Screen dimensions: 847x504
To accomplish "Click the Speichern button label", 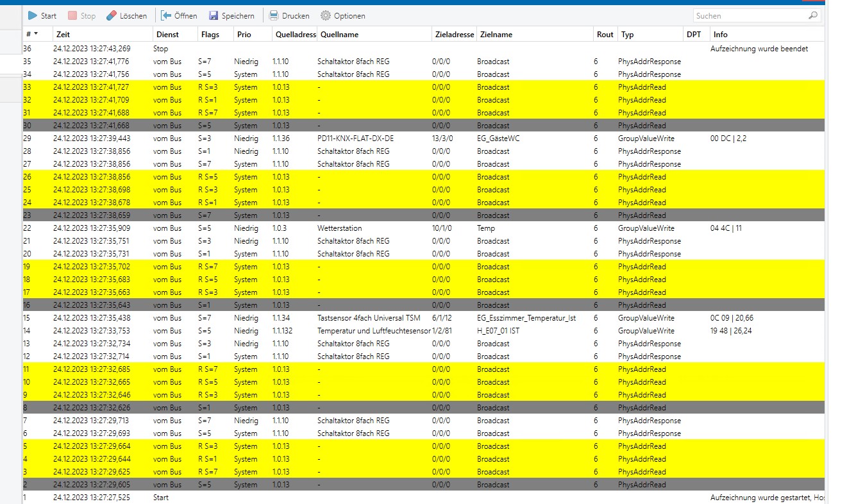I will 238,15.
